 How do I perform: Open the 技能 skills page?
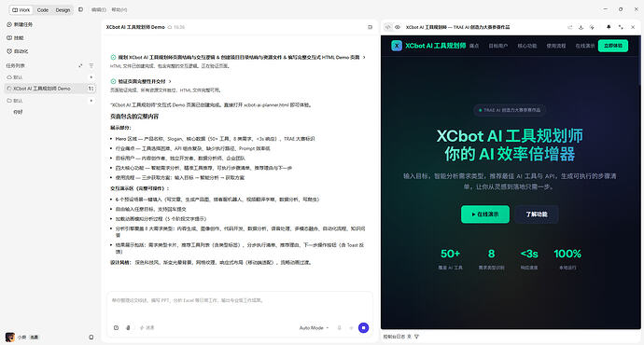click(x=15, y=37)
